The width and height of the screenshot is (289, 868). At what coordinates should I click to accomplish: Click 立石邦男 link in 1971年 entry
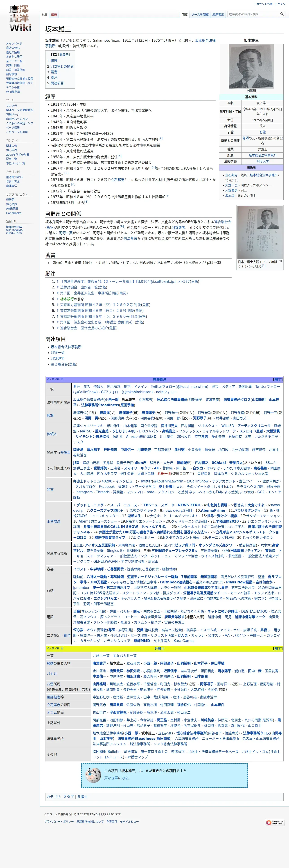pos(117,180)
